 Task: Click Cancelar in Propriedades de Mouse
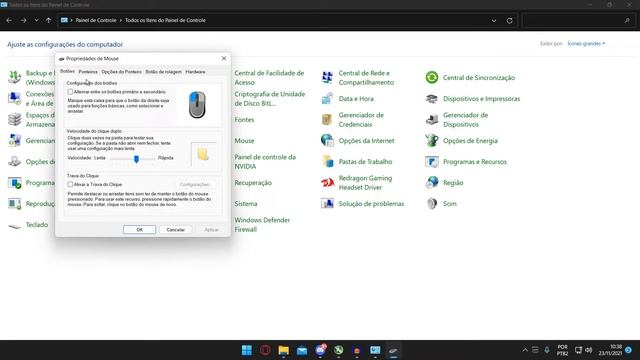(x=176, y=230)
